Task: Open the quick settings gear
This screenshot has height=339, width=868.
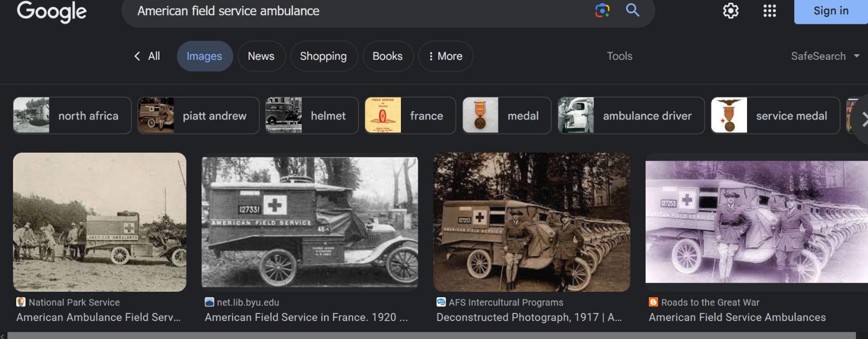Action: (731, 11)
